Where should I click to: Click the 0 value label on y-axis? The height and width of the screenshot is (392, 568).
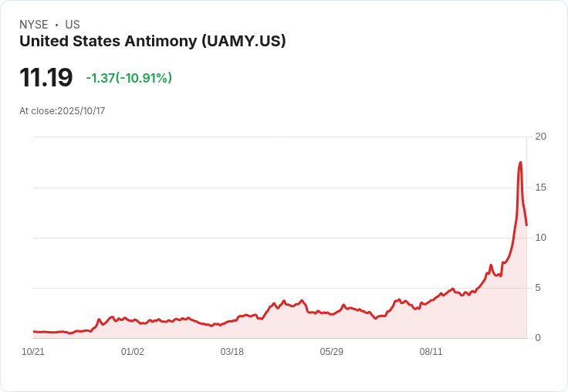point(538,338)
